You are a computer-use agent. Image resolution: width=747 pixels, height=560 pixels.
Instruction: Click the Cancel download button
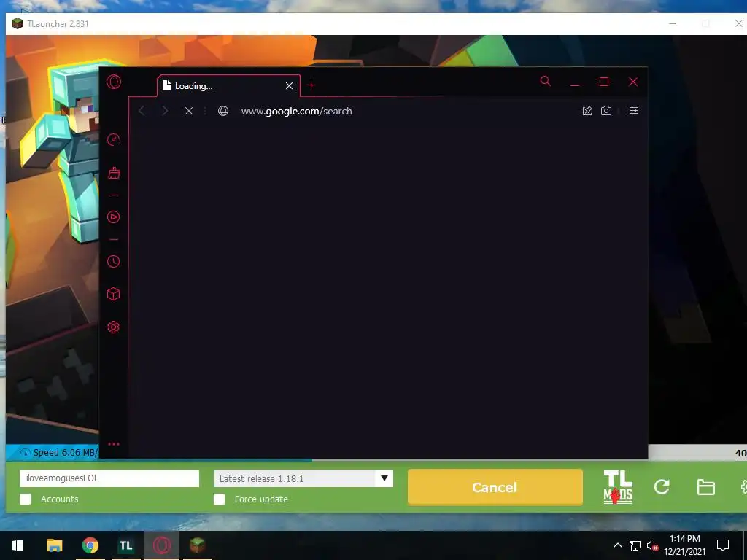click(x=495, y=487)
